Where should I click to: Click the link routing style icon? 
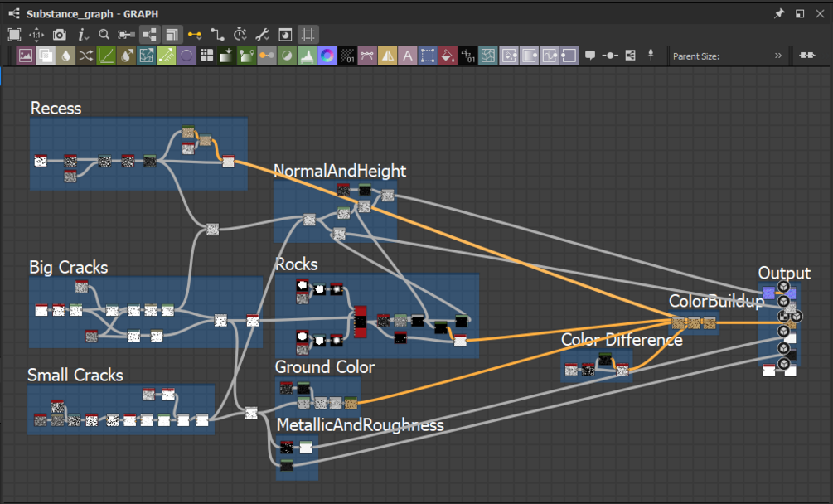[x=217, y=35]
